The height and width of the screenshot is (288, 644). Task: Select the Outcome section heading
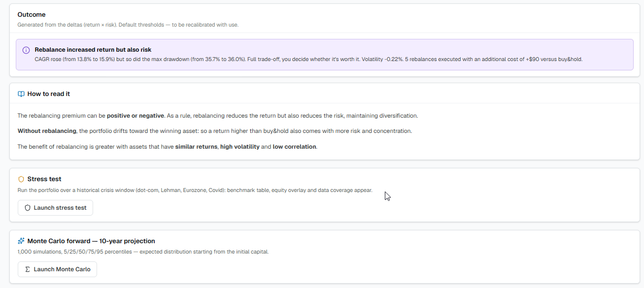(x=32, y=15)
